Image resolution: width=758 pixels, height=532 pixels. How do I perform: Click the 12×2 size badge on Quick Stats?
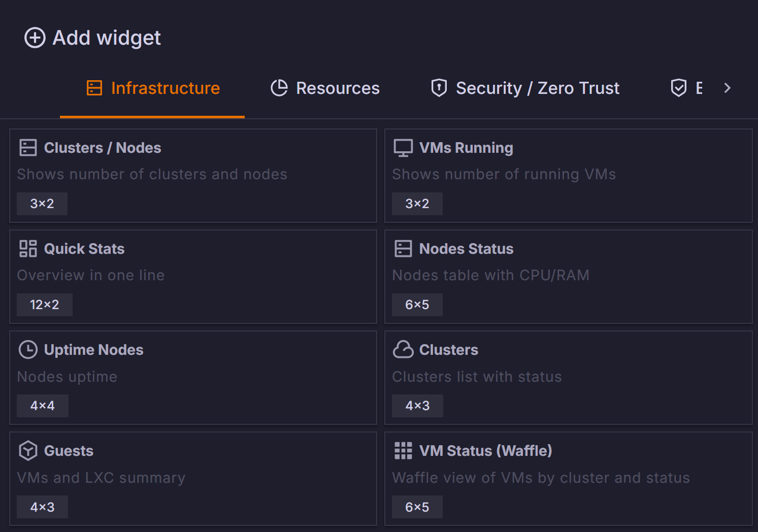[x=44, y=305]
